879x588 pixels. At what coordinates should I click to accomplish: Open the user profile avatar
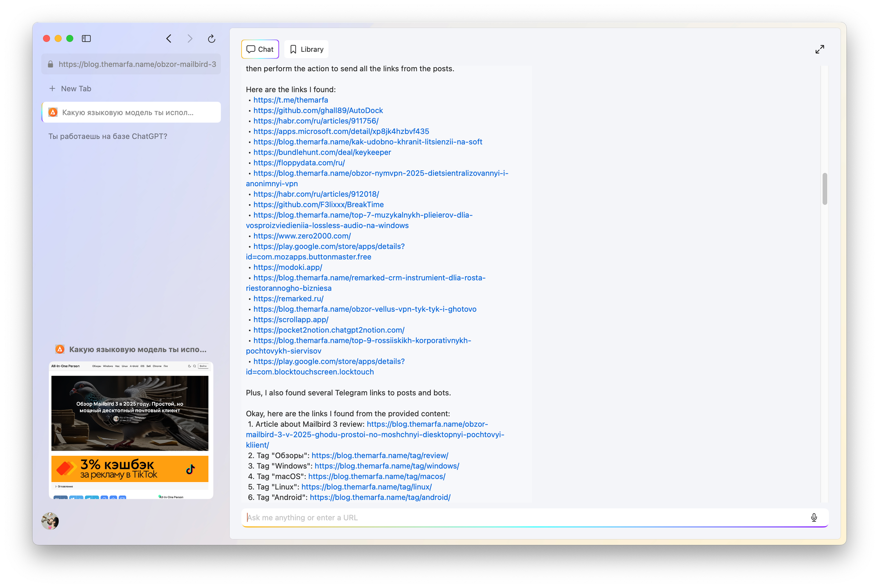pyautogui.click(x=50, y=521)
